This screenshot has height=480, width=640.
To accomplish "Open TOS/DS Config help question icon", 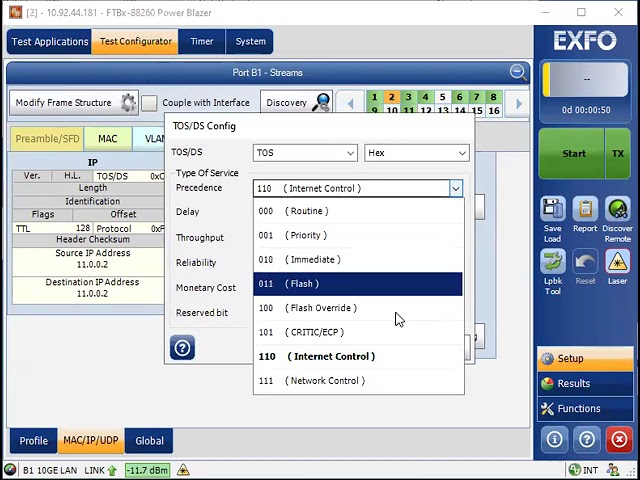I will pos(182,348).
